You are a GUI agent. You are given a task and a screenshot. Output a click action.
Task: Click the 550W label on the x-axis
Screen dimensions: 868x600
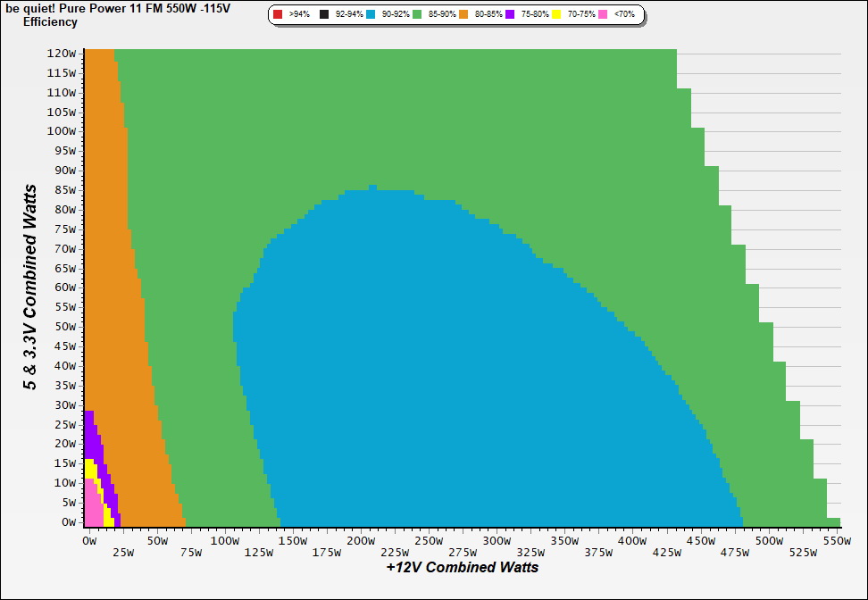[x=836, y=541]
